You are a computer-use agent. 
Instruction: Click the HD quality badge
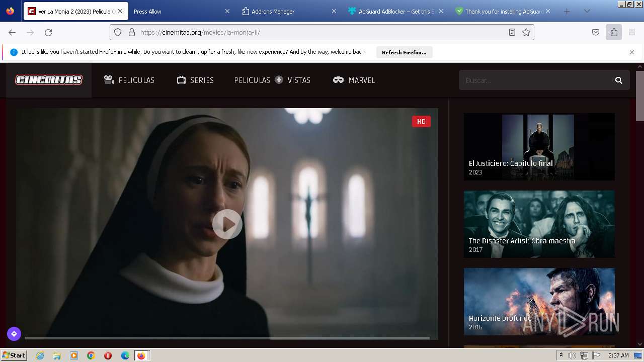click(x=421, y=122)
